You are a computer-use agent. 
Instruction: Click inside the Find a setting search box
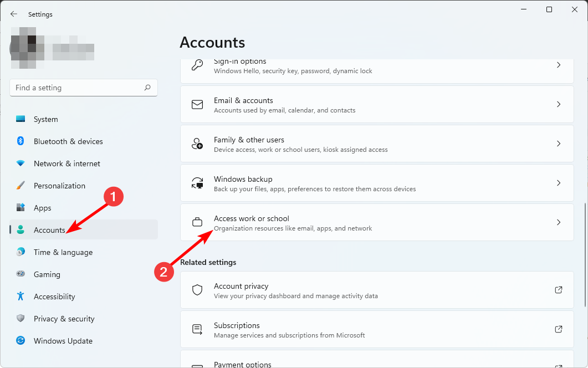pyautogui.click(x=83, y=88)
